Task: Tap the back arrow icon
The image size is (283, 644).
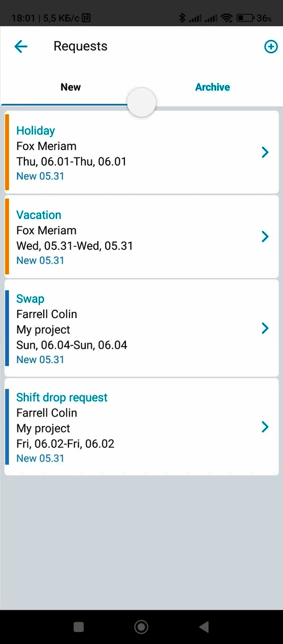Action: (x=21, y=47)
